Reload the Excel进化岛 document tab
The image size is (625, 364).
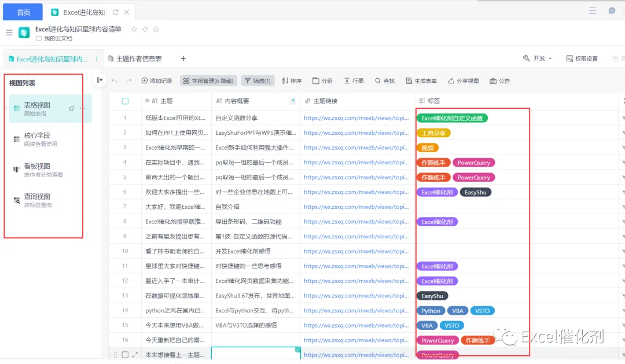tap(116, 12)
